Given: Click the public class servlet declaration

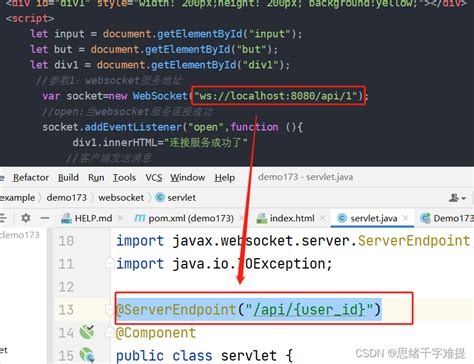Looking at the screenshot, I should [204, 356].
